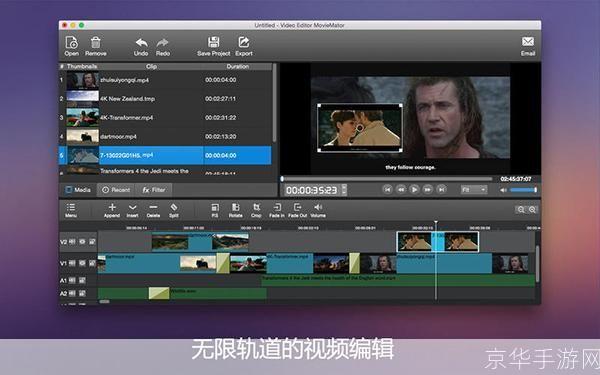The image size is (600, 375).
Task: Append the clip to the timeline
Action: click(x=112, y=210)
